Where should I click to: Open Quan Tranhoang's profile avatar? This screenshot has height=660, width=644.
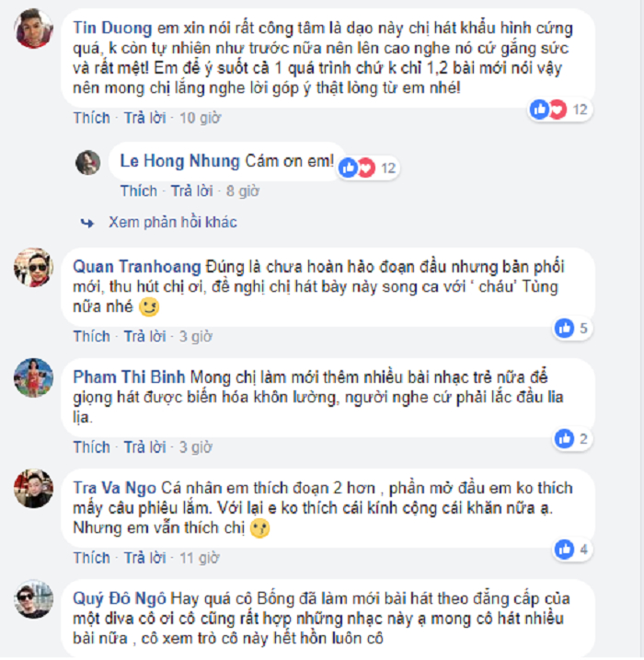[x=34, y=268]
